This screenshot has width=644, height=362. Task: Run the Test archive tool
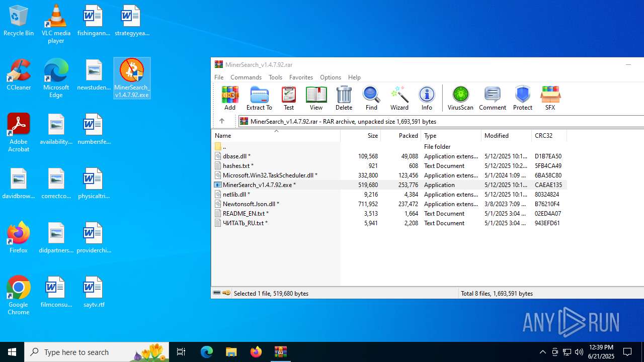tap(289, 98)
